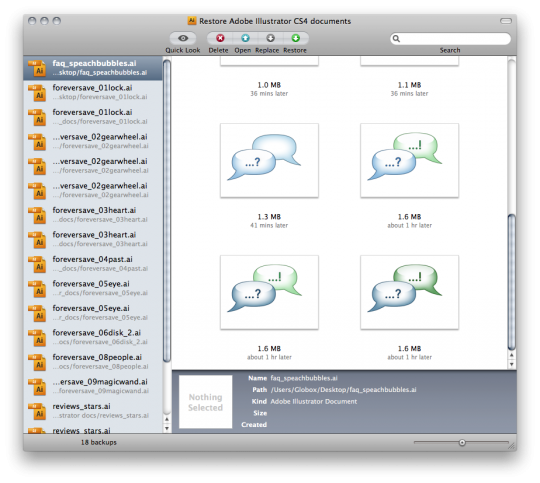Click the blue Open icon
This screenshot has height=483, width=540.
tap(245, 38)
